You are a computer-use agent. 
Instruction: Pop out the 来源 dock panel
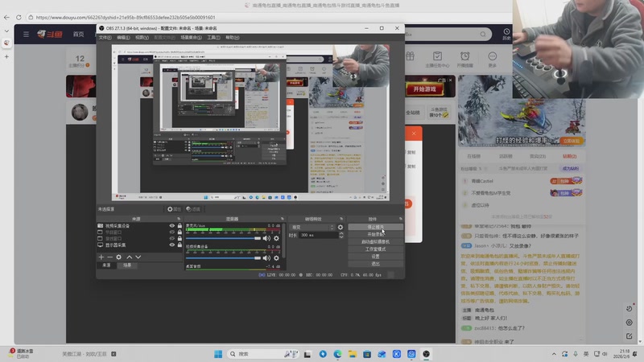(179, 219)
